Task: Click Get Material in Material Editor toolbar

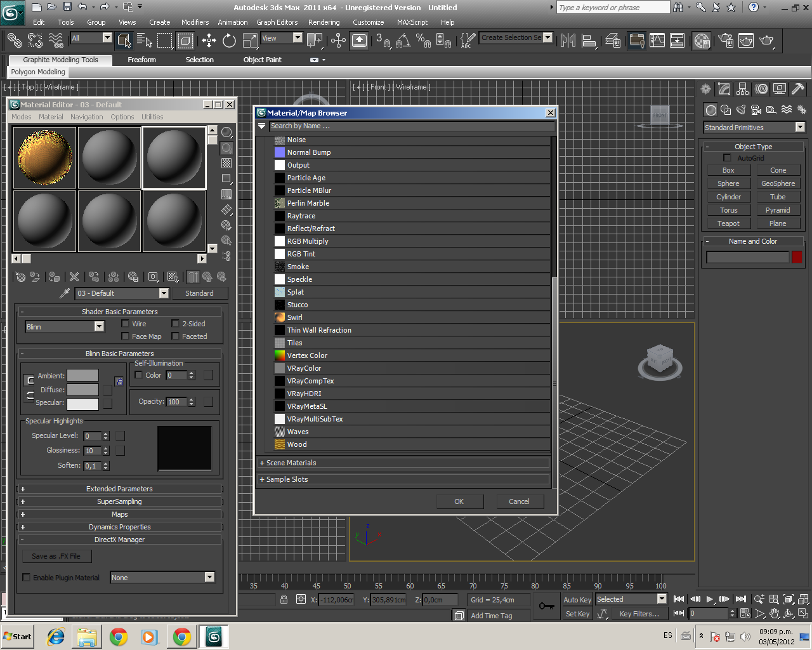Action: point(20,277)
